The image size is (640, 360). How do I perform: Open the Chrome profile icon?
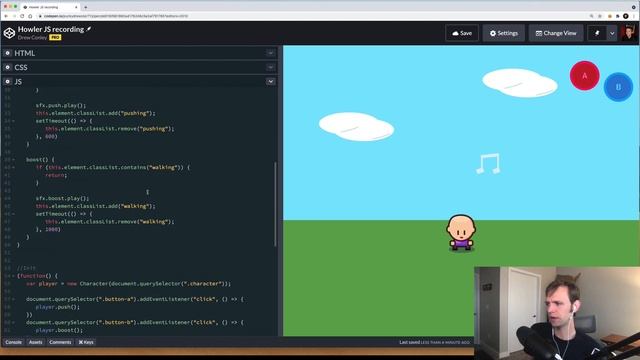(x=626, y=16)
